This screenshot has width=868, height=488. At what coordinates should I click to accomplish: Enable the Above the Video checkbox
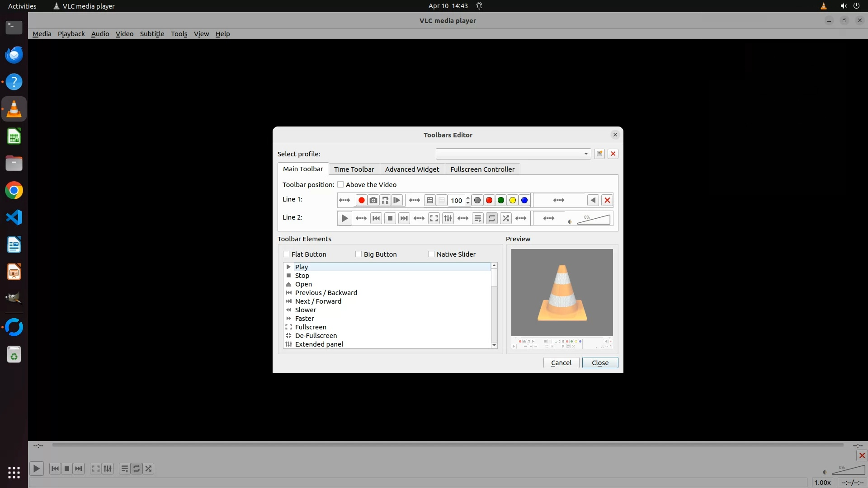click(341, 184)
